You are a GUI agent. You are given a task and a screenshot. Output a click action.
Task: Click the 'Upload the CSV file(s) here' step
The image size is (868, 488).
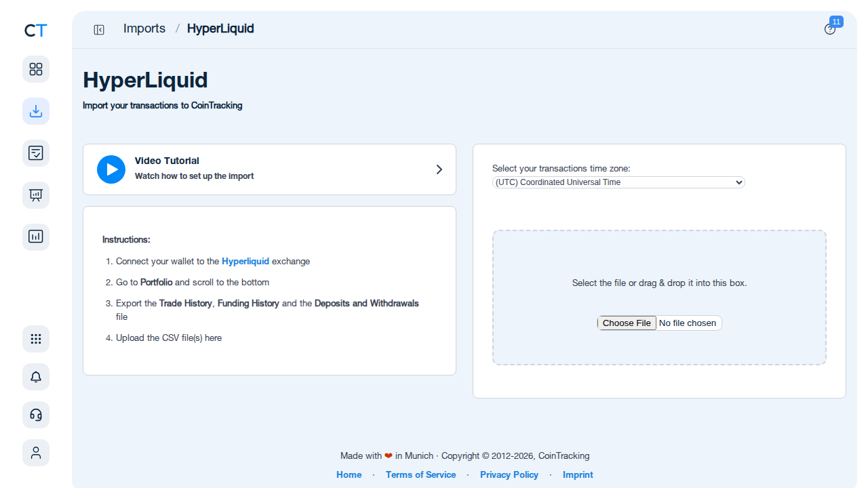[169, 338]
